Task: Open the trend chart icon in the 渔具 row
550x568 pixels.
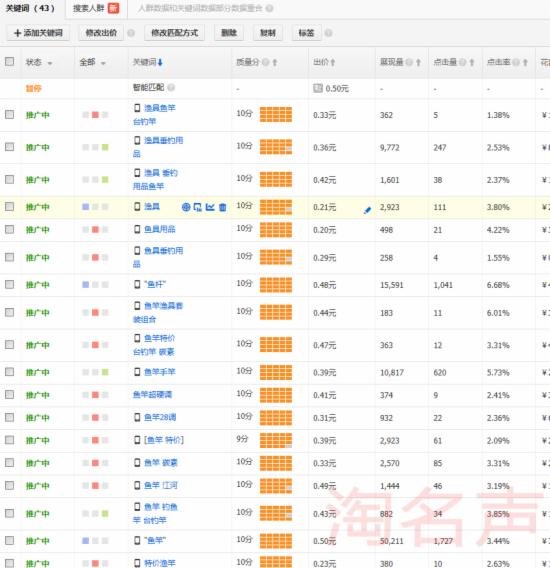Action: point(210,207)
